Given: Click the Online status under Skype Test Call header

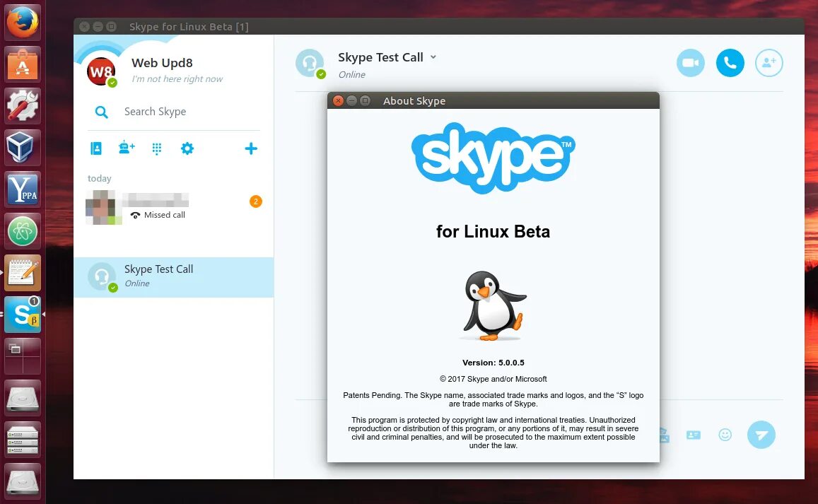Looking at the screenshot, I should (x=351, y=75).
